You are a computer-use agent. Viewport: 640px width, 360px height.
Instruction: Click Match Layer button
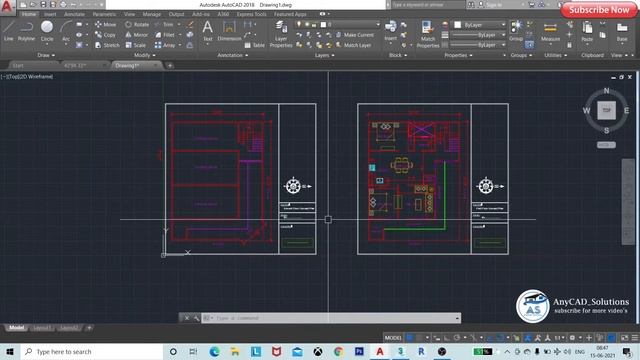pos(353,45)
